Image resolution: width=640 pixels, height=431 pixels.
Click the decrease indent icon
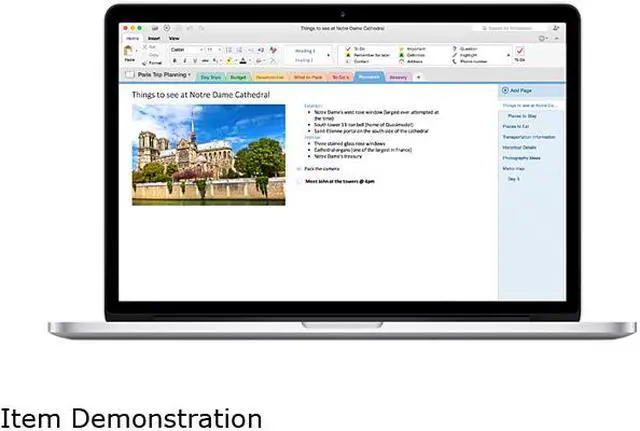(x=251, y=50)
